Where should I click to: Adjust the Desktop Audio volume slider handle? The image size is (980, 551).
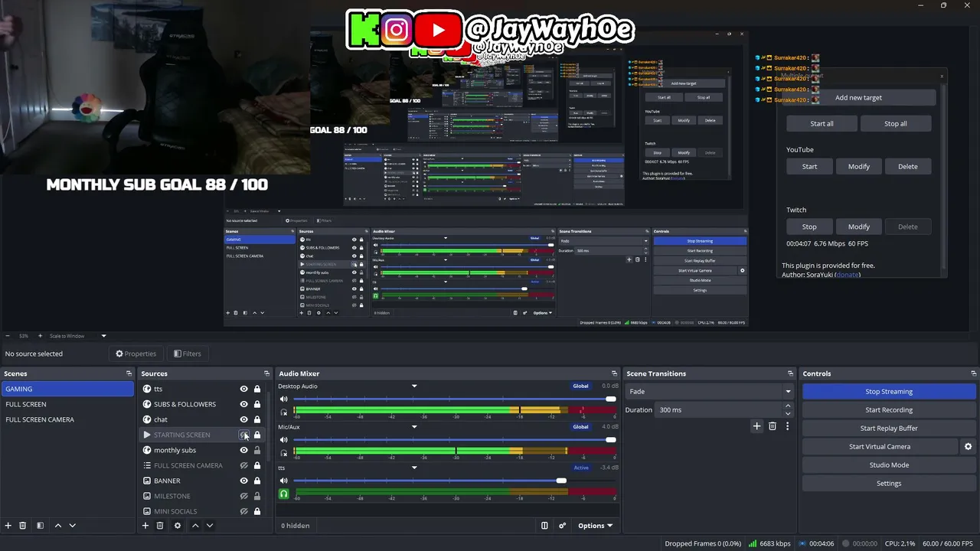pos(610,399)
